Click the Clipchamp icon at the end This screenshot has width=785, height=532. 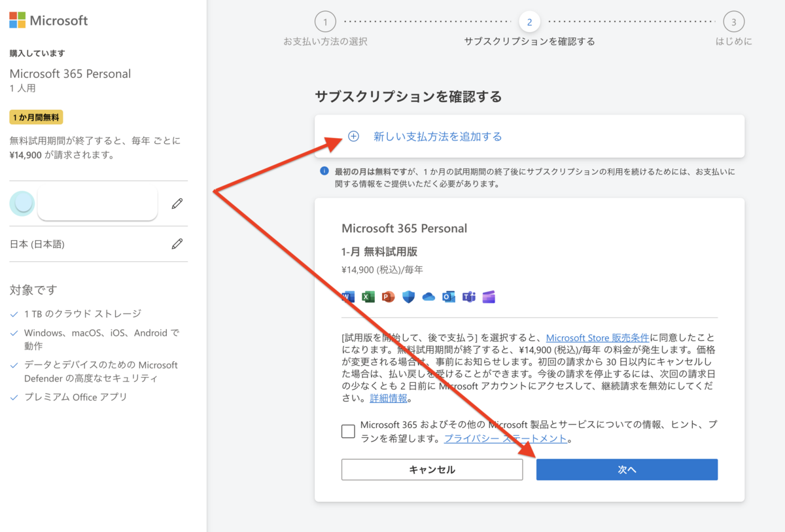click(x=489, y=296)
